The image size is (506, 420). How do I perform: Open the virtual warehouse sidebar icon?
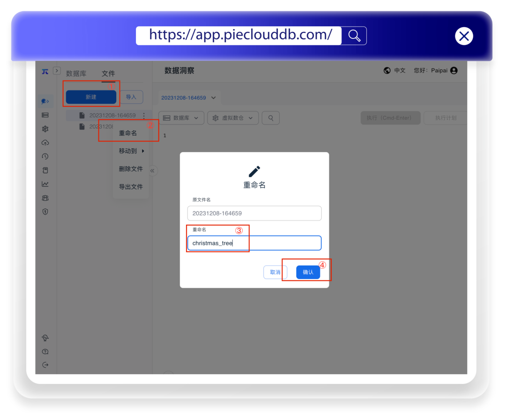tap(45, 129)
